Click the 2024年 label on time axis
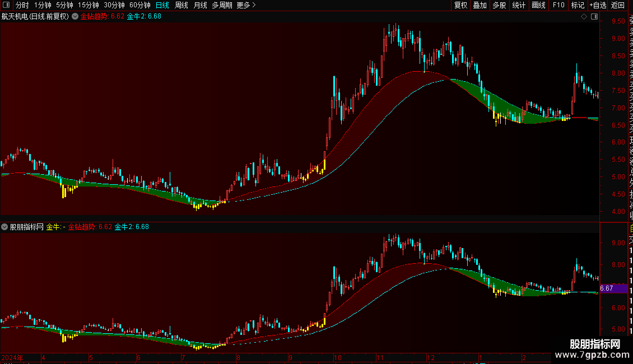This screenshot has height=364, width=633. coord(12,357)
